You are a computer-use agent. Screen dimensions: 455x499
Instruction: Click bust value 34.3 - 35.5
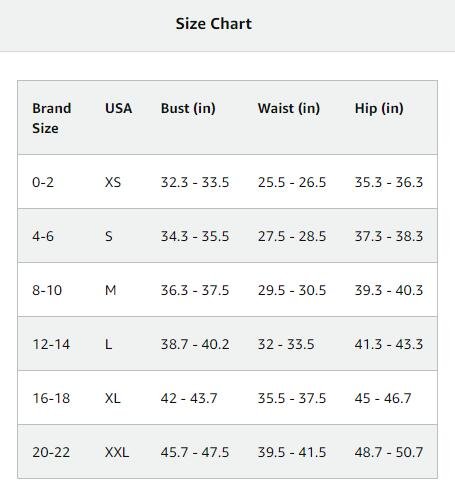pos(195,236)
